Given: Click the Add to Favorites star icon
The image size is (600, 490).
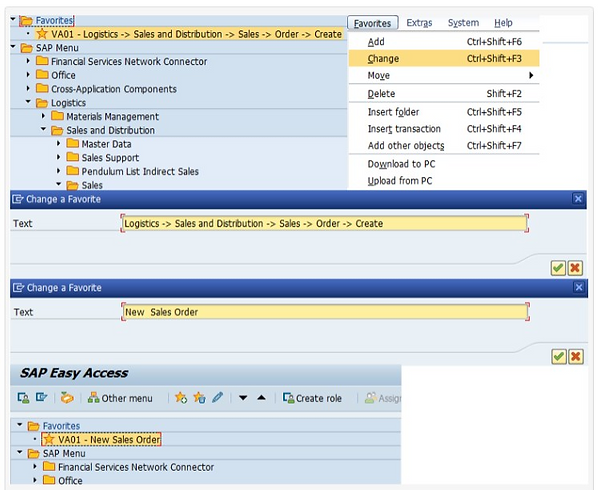Looking at the screenshot, I should 181,398.
